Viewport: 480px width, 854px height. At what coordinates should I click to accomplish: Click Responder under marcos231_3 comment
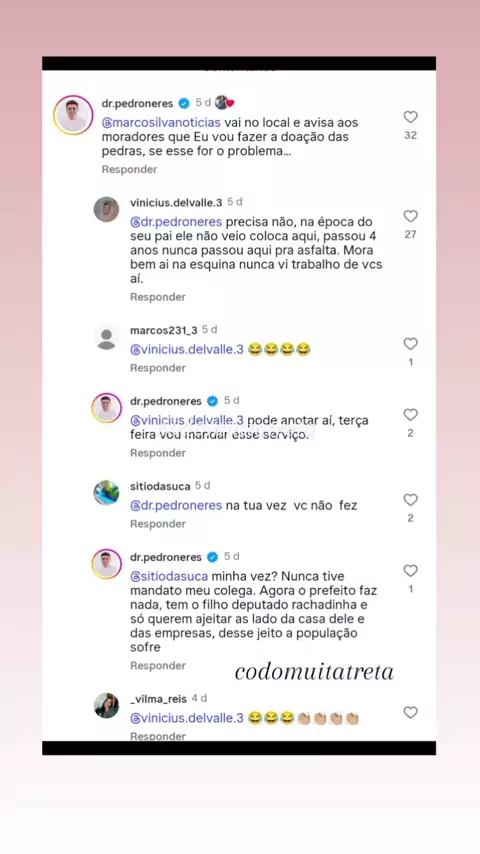(x=157, y=368)
